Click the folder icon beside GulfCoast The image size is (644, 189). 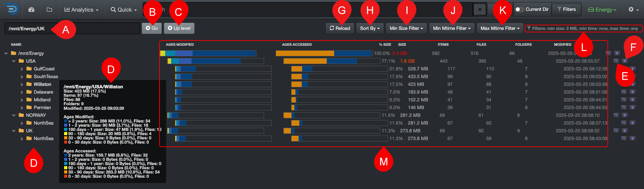[29, 69]
